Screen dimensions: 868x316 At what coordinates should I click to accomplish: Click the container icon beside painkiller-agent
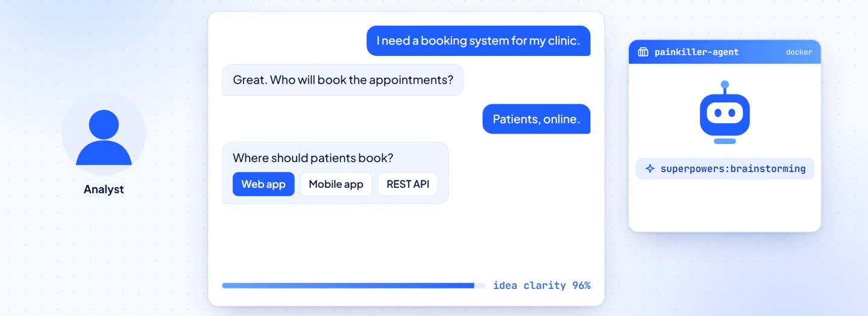(643, 52)
